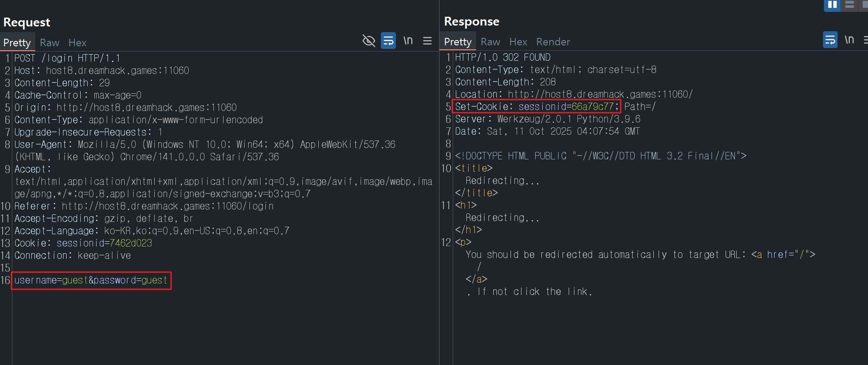Click the Set-Cookie sessionid=66a79c77 header
Image resolution: width=868 pixels, height=365 pixels.
point(536,107)
